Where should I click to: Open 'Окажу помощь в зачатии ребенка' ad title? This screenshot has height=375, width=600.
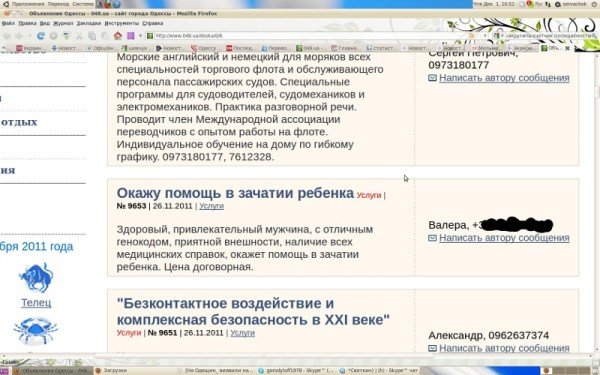tap(235, 193)
